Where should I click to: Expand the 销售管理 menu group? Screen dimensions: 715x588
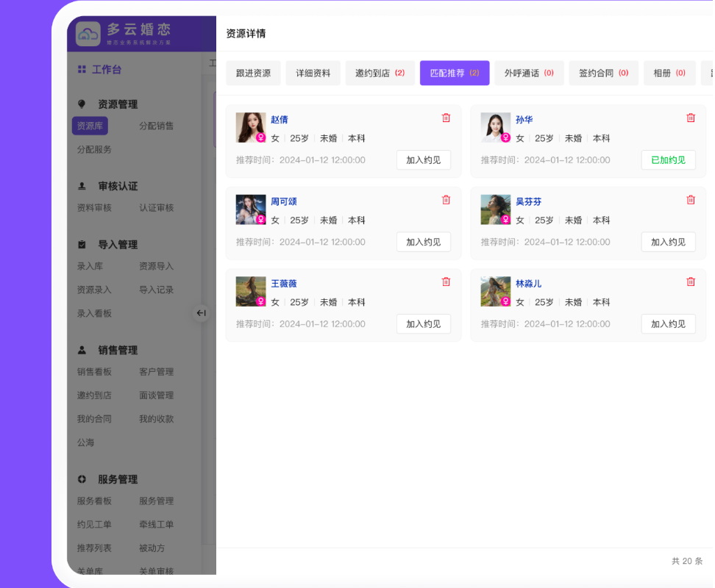pos(117,351)
